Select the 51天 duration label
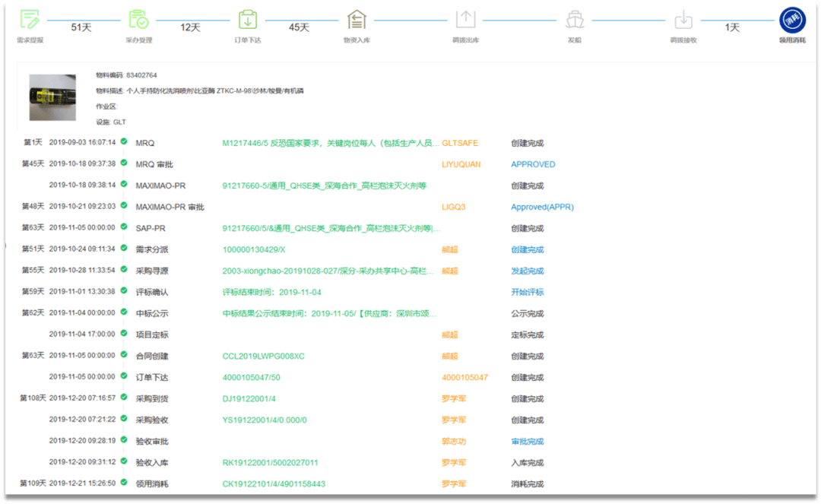The height and width of the screenshot is (504, 821). point(81,27)
